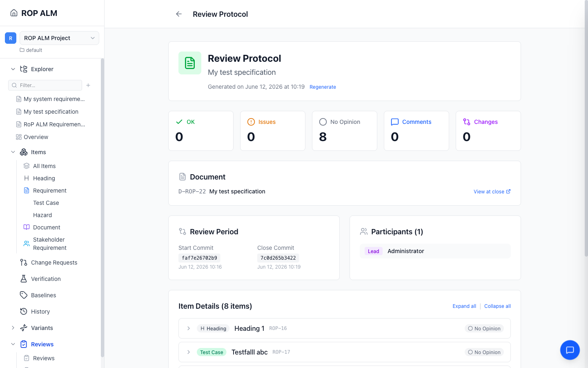Click the Verification flask icon

(x=24, y=279)
